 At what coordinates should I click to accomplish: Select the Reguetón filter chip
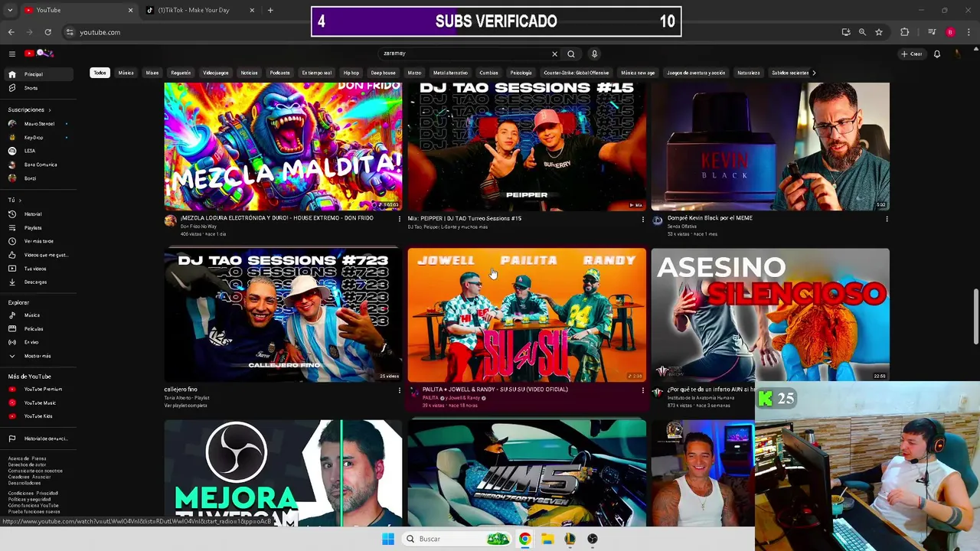[181, 73]
